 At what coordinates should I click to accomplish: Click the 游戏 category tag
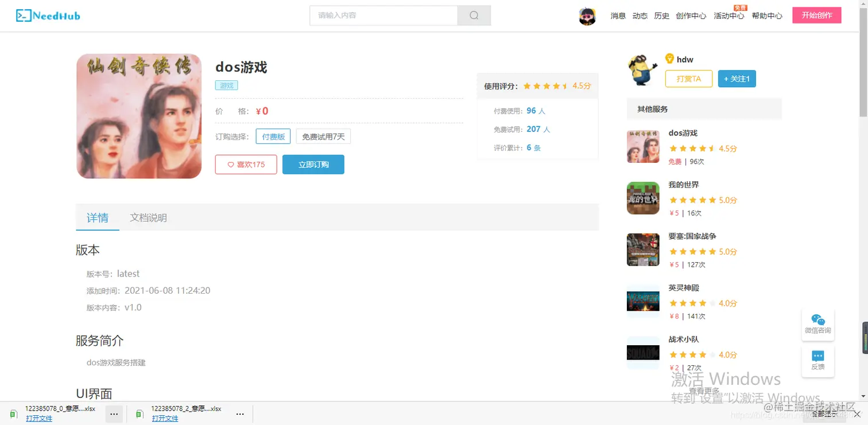coord(227,85)
